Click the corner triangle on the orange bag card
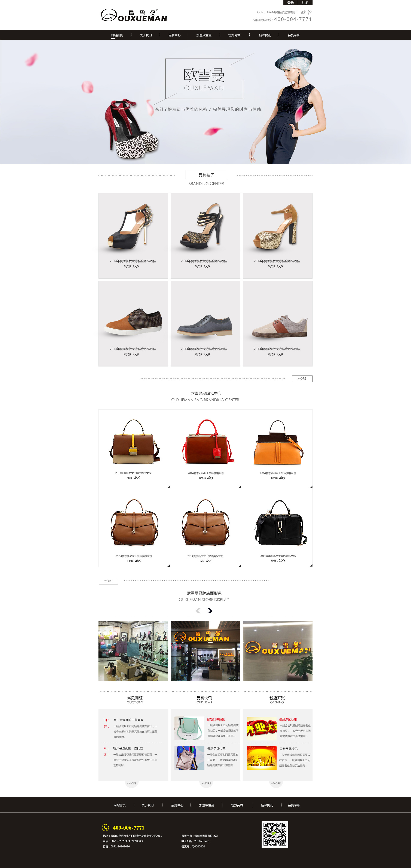411x868 pixels. click(311, 487)
